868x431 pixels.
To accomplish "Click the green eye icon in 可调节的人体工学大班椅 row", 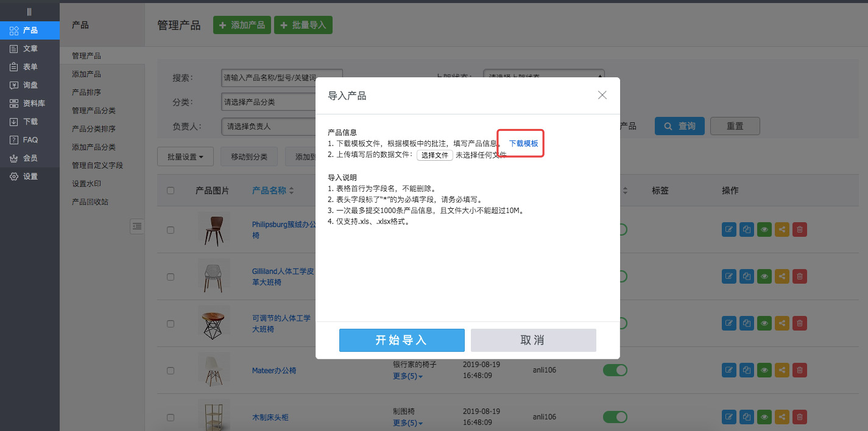I will 764,323.
